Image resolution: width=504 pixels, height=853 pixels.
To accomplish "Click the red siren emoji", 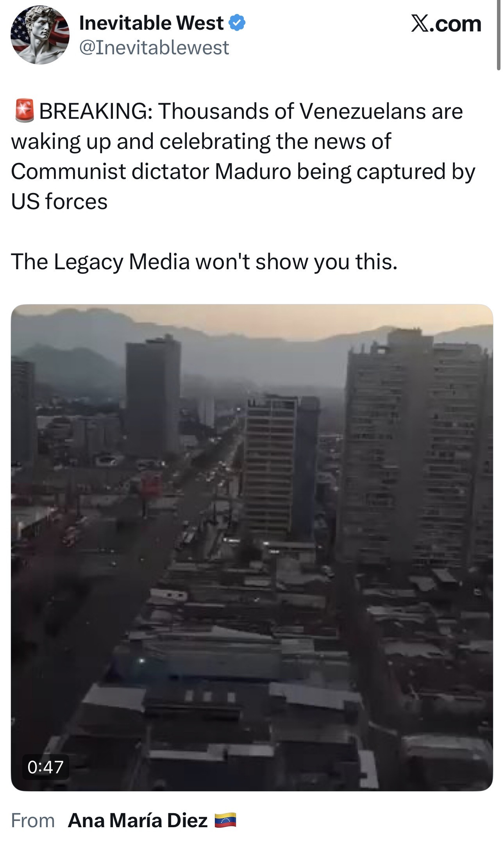I will 24,111.
